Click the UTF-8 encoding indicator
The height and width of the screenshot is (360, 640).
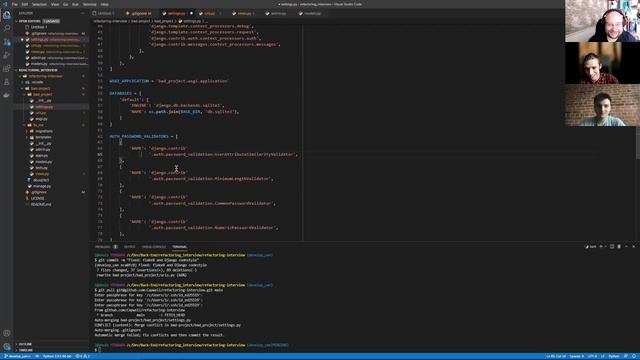(592, 356)
